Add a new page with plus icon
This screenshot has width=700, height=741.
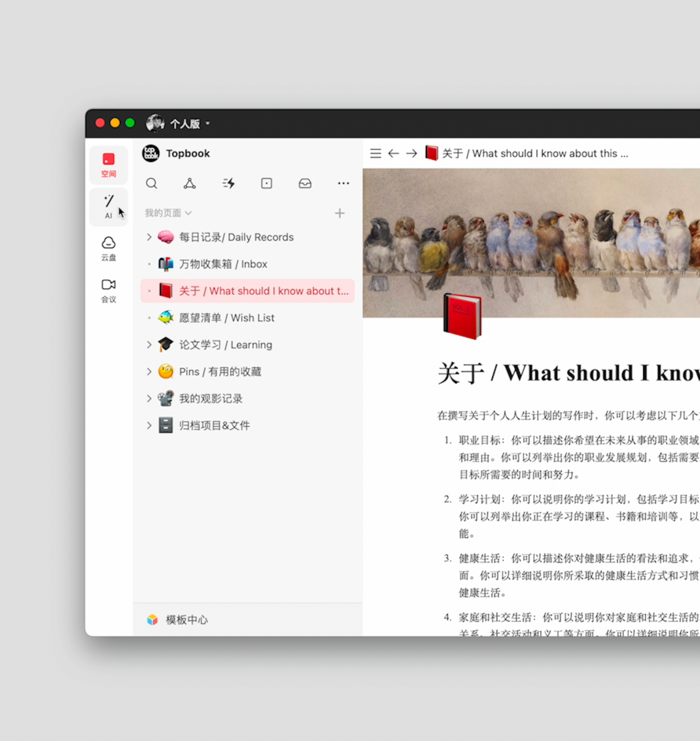(340, 213)
